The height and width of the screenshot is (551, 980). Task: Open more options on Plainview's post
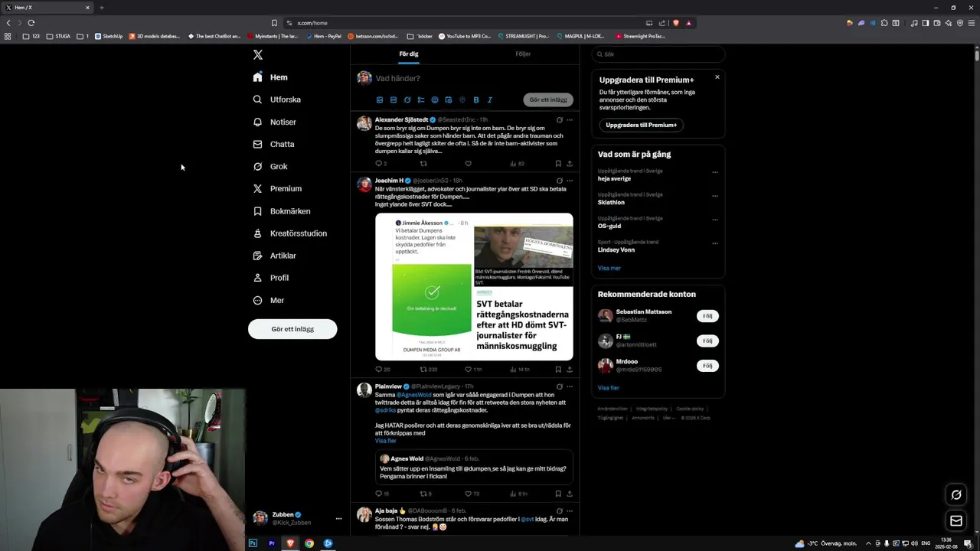click(570, 386)
